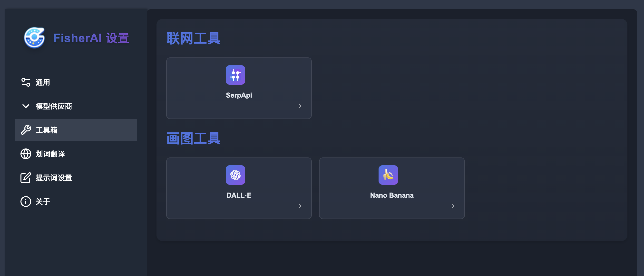Expand the 模型供应商 chevron
The height and width of the screenshot is (276, 644).
click(26, 106)
